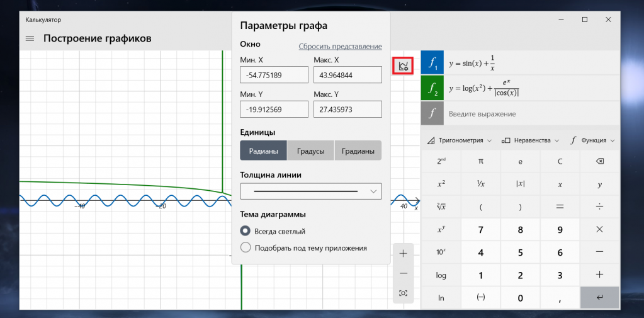Image resolution: width=644 pixels, height=318 pixels.
Task: Click the ln key
Action: (x=441, y=298)
